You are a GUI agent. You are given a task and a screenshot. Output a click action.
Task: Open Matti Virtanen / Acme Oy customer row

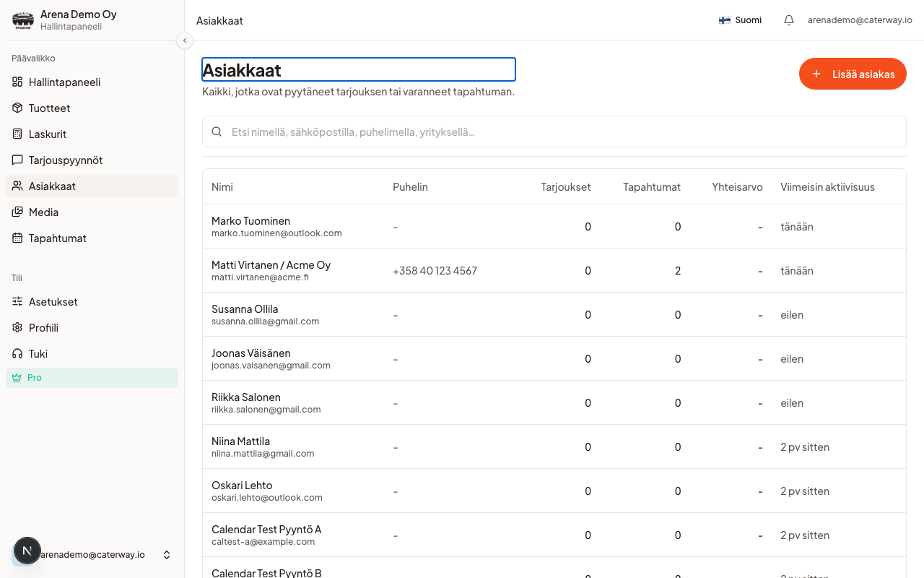(554, 271)
